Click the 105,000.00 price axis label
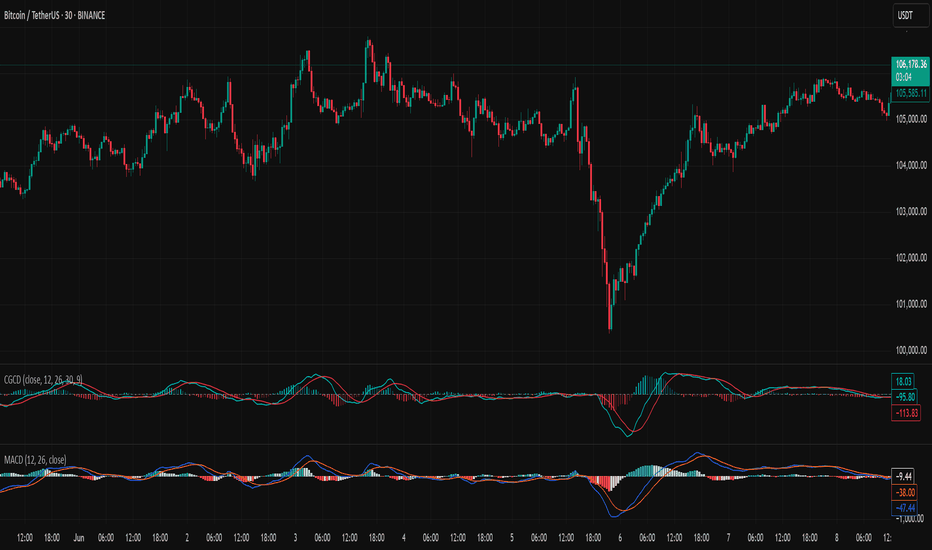932x550 pixels. pyautogui.click(x=911, y=119)
